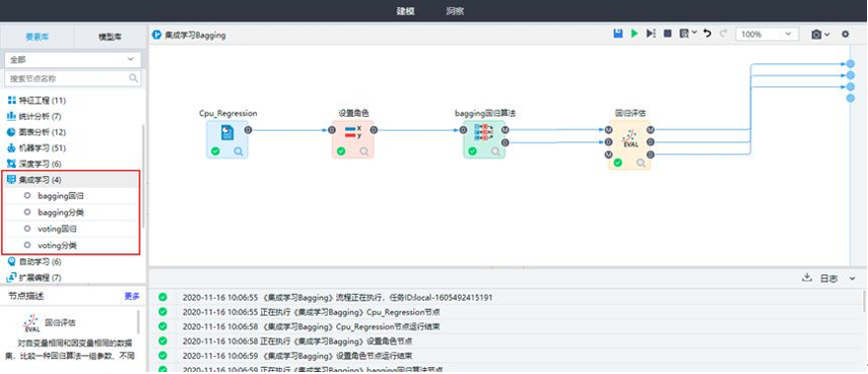Open the 全部 category dropdown

tap(72, 59)
